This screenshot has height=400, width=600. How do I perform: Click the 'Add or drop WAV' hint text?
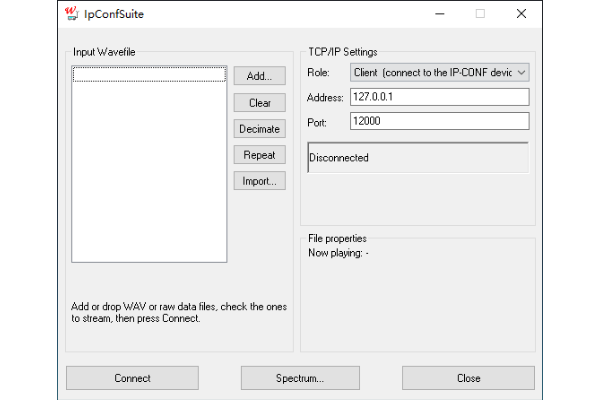pos(179,312)
